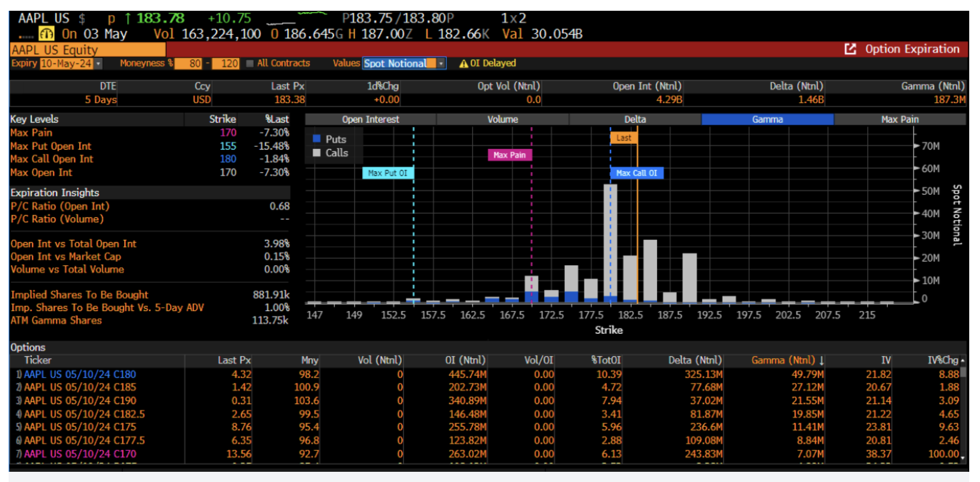The height and width of the screenshot is (482, 980).
Task: Click the Options table scroll-down arrow
Action: (x=963, y=458)
